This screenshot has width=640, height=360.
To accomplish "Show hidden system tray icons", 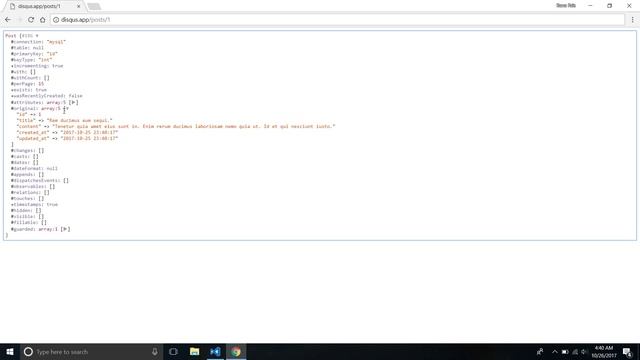I will [x=555, y=352].
